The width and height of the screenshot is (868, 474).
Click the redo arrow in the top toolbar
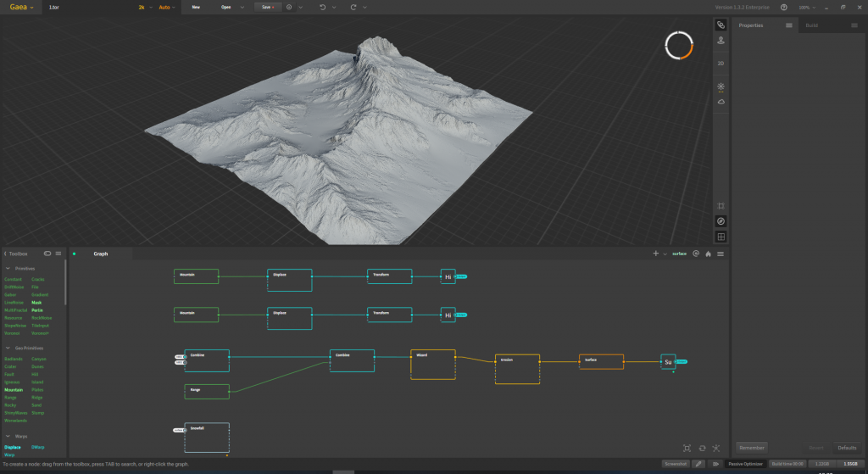353,7
